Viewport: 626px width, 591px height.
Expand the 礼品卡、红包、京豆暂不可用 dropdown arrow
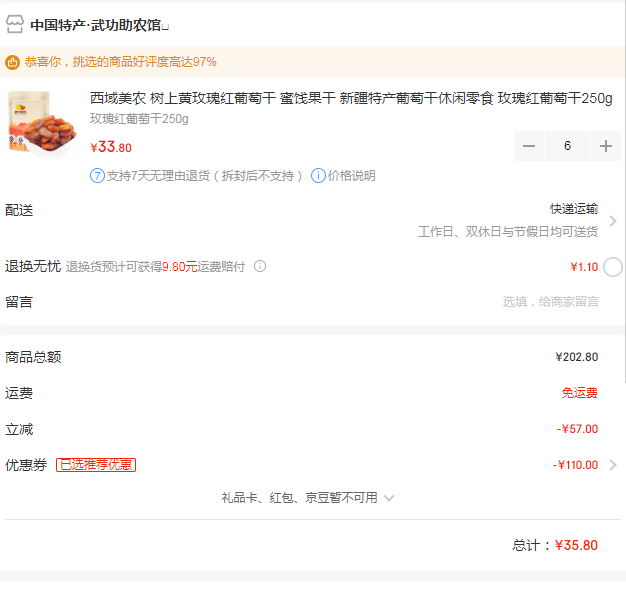(x=389, y=498)
